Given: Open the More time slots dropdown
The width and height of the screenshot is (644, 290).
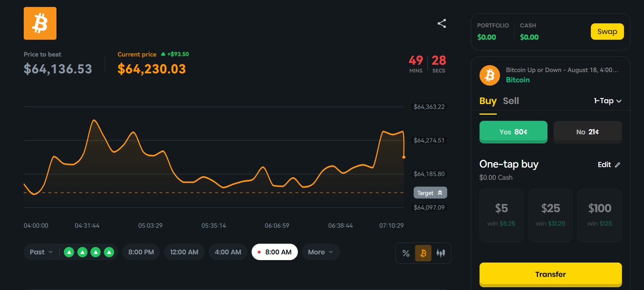Looking at the screenshot, I should coord(321,252).
